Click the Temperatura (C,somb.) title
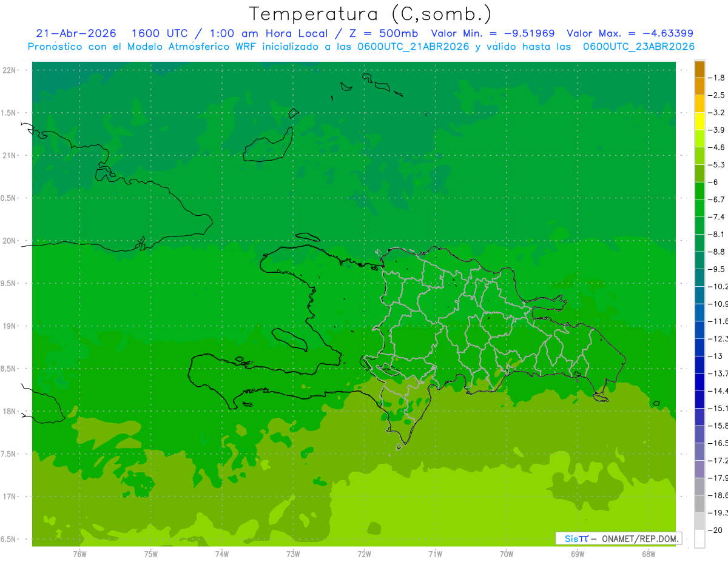728x562 pixels. tap(371, 13)
